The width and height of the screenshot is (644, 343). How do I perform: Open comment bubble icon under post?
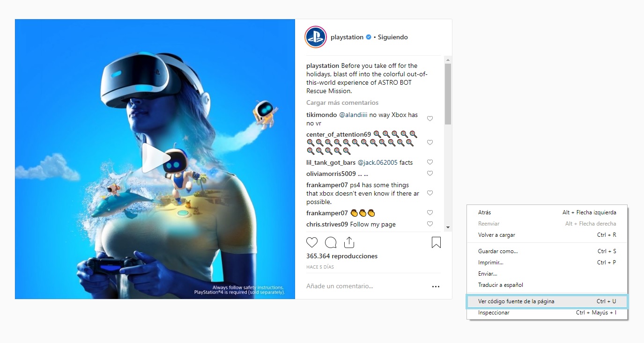click(x=331, y=242)
